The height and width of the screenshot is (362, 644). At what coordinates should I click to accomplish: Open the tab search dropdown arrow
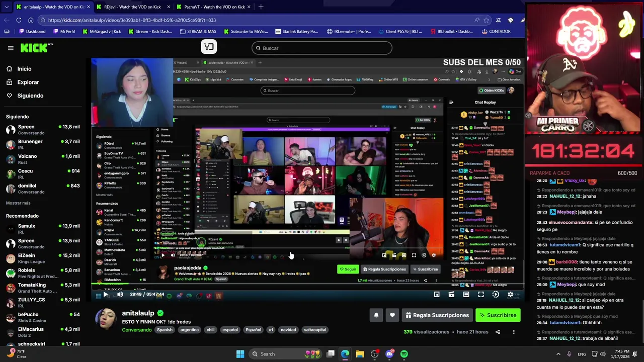(x=6, y=7)
